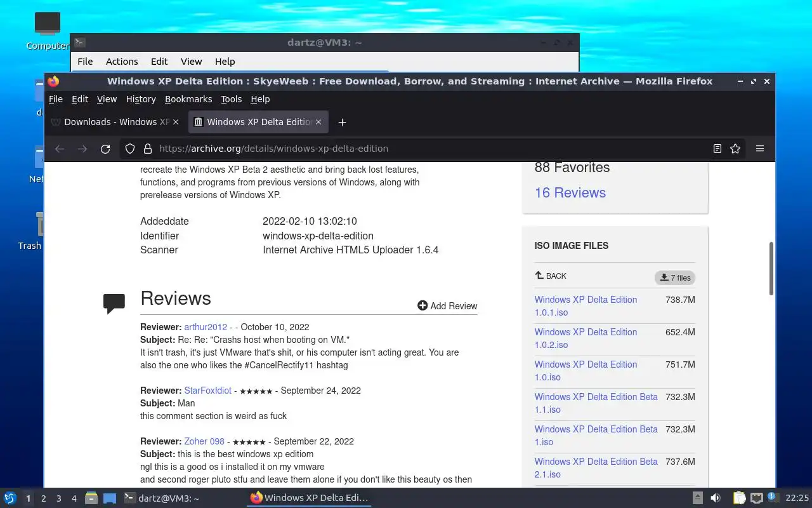Click the Add Review plus icon
This screenshot has width=812, height=508.
(422, 305)
